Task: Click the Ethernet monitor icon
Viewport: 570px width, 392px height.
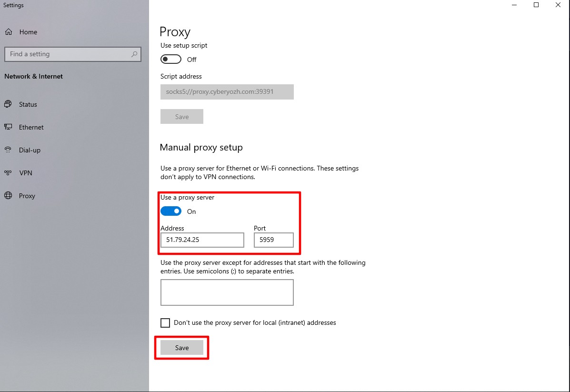Action: click(8, 127)
